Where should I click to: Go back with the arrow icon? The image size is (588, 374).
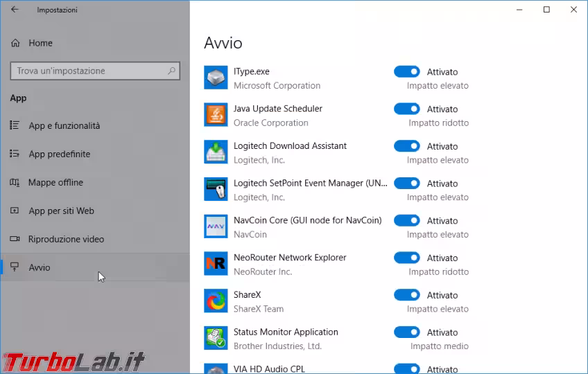(x=15, y=10)
